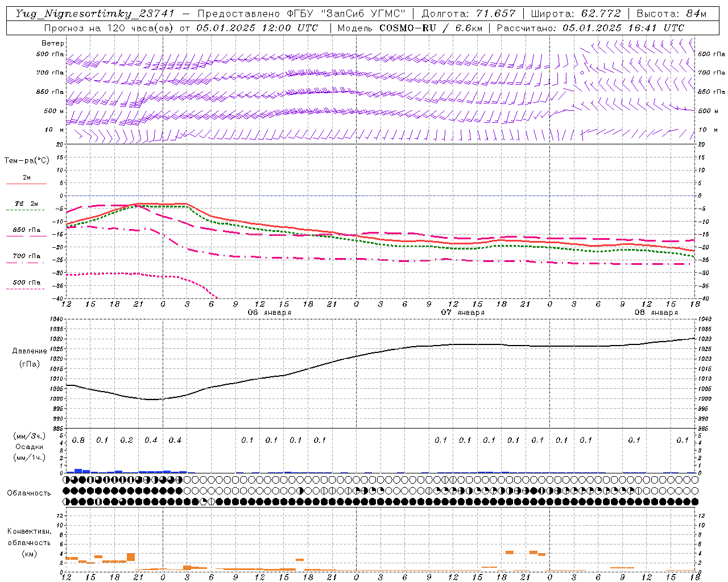The width and height of the screenshot is (728, 582).
Task: Click the Ветер wind panel label
Action: (x=53, y=43)
